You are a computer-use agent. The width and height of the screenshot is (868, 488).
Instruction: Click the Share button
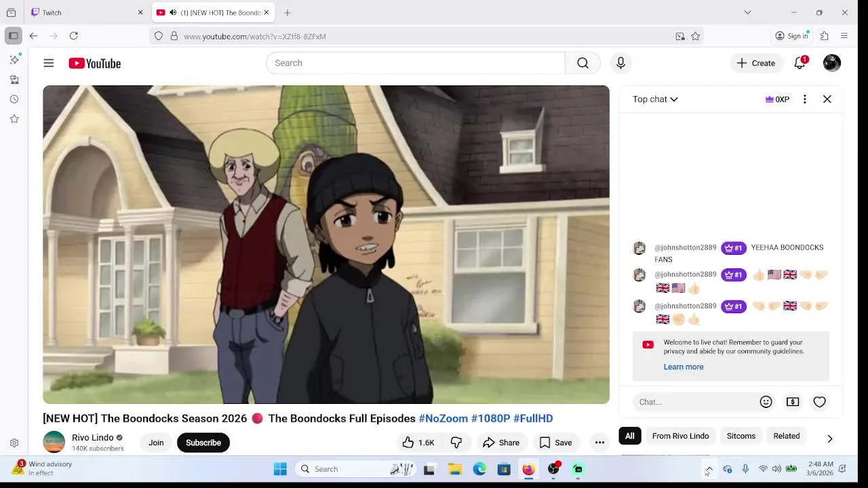(x=500, y=443)
